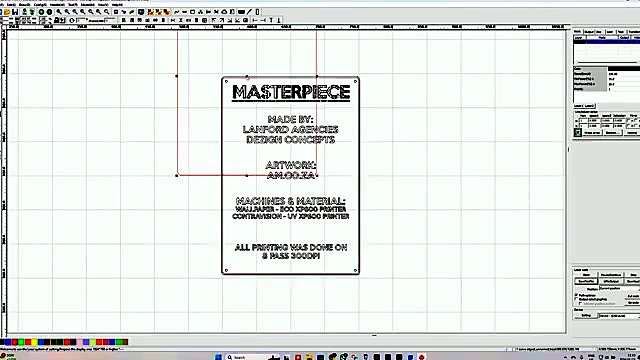This screenshot has width=640, height=360.
Task: Click the green icon beside Virtual array
Action: pos(578,133)
